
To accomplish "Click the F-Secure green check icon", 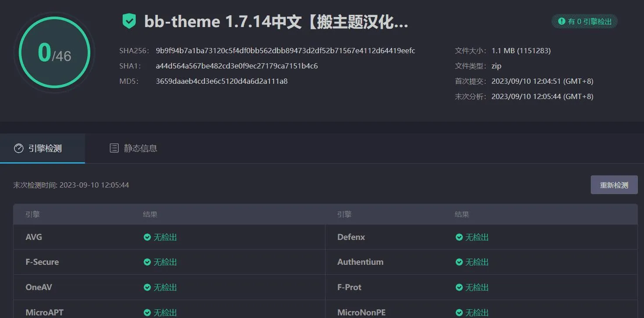I will [147, 262].
